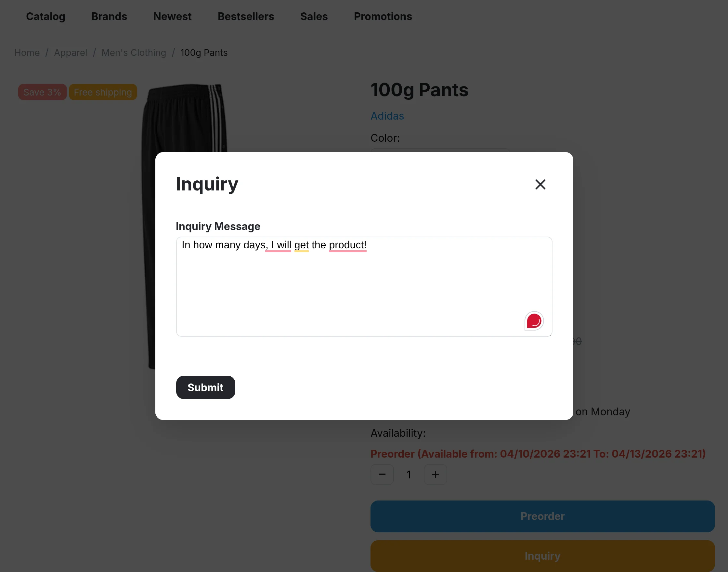Open the LanguageTool grammar checker icon
The width and height of the screenshot is (728, 572).
533,320
